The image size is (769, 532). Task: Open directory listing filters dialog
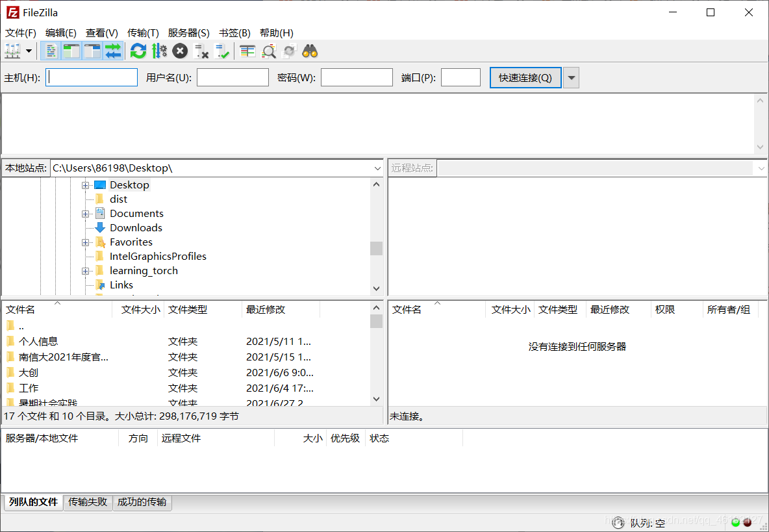(247, 51)
